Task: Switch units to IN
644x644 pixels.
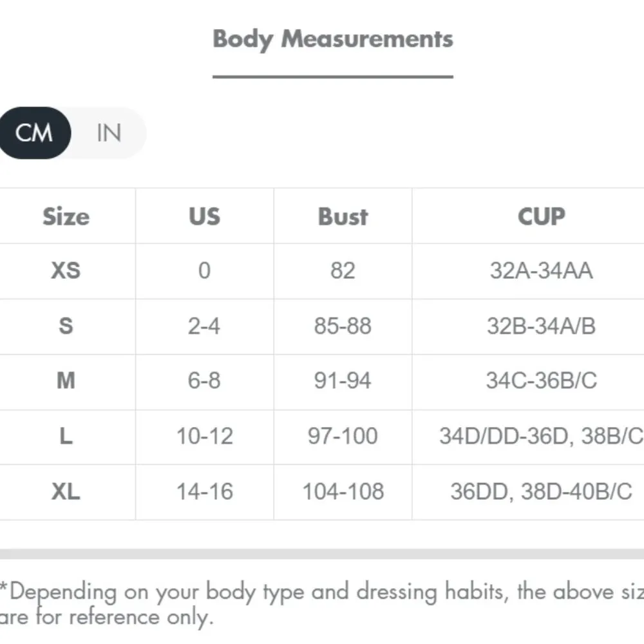Action: [108, 133]
